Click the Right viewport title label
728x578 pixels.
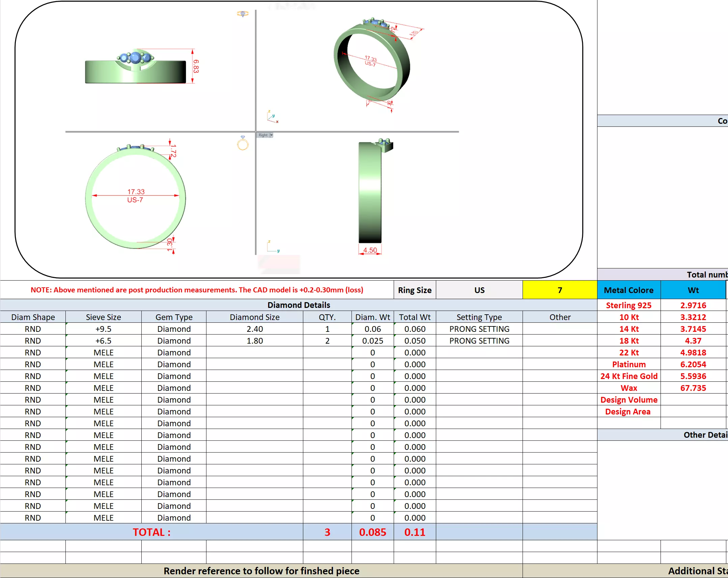263,135
